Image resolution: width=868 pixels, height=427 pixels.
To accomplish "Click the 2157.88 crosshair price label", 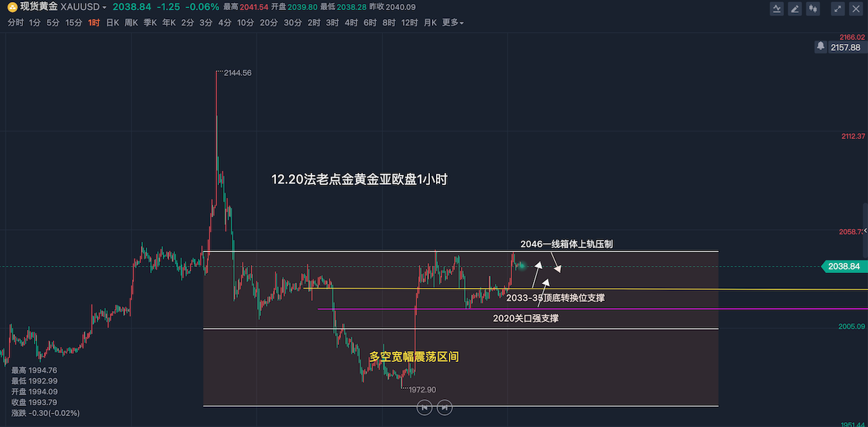I will pos(845,47).
